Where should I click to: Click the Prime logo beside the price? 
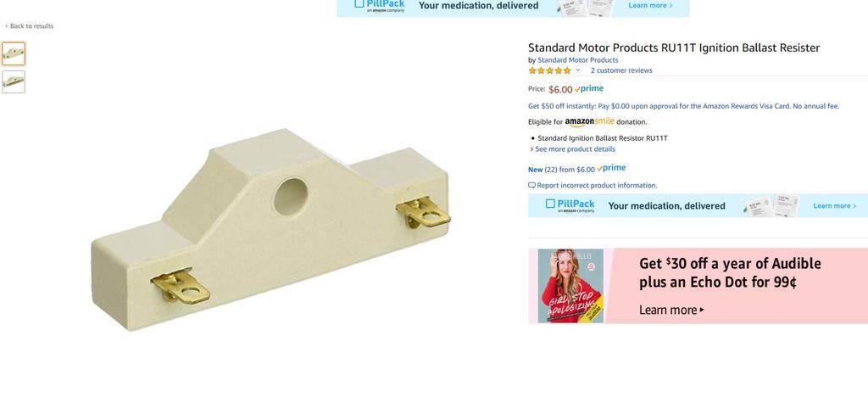[x=589, y=89]
